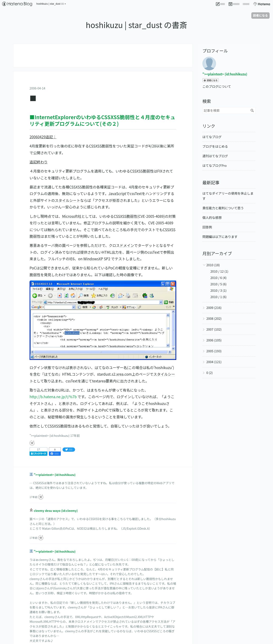Screen dimensions: 273x644
Task: Open the 2010 / 5 (6) archive
Action: 218,284
